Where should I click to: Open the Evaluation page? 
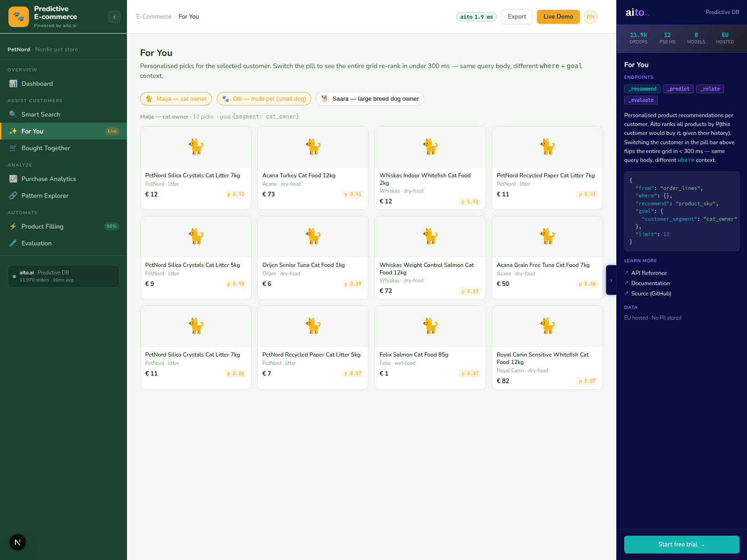(63, 243)
